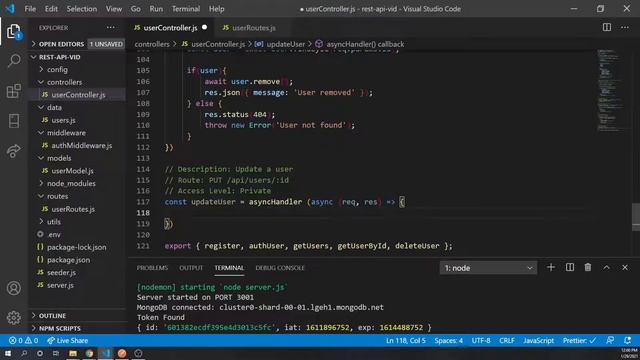Open users.js file in explorer
This screenshot has height=360, width=640.
(x=77, y=120)
